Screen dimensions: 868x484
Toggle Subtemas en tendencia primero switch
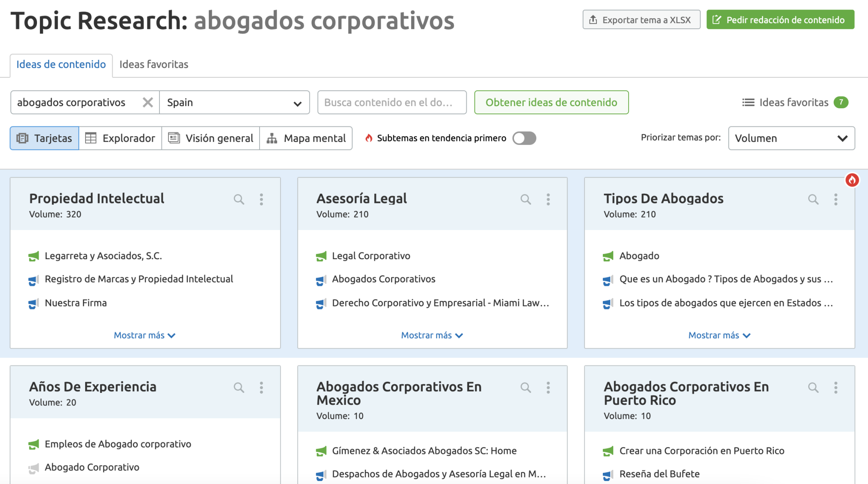pyautogui.click(x=524, y=138)
